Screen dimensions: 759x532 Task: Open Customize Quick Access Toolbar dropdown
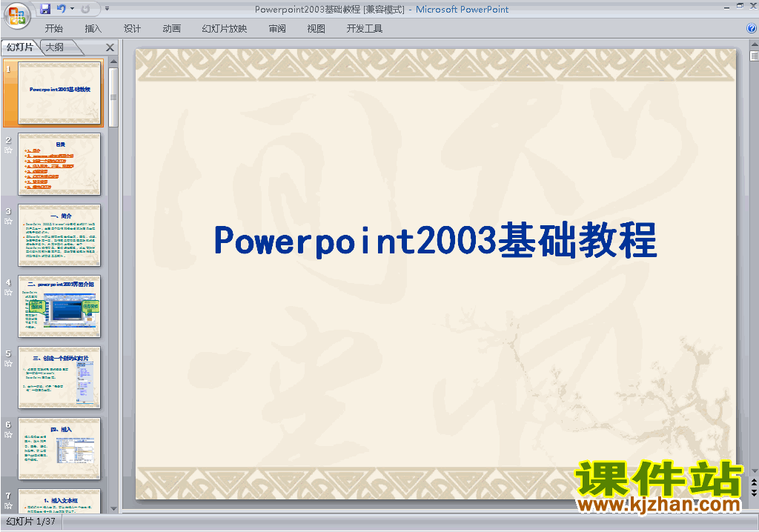tap(107, 9)
